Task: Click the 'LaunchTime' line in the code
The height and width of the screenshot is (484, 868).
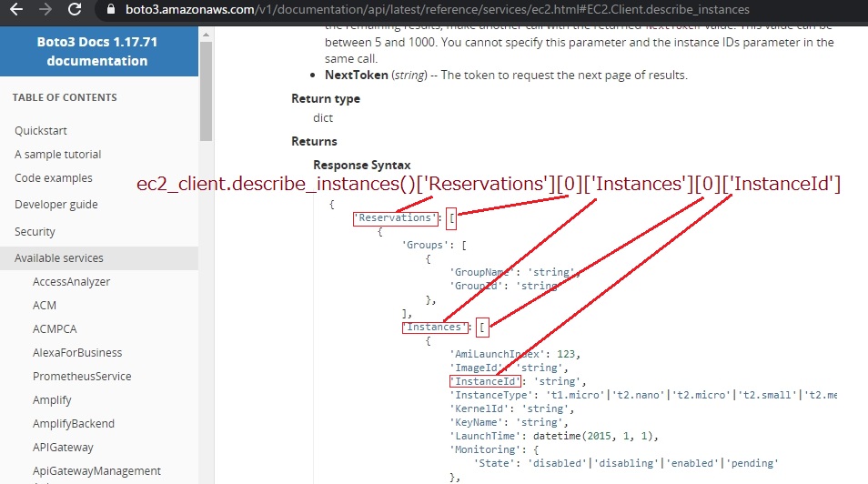Action: coord(554,436)
